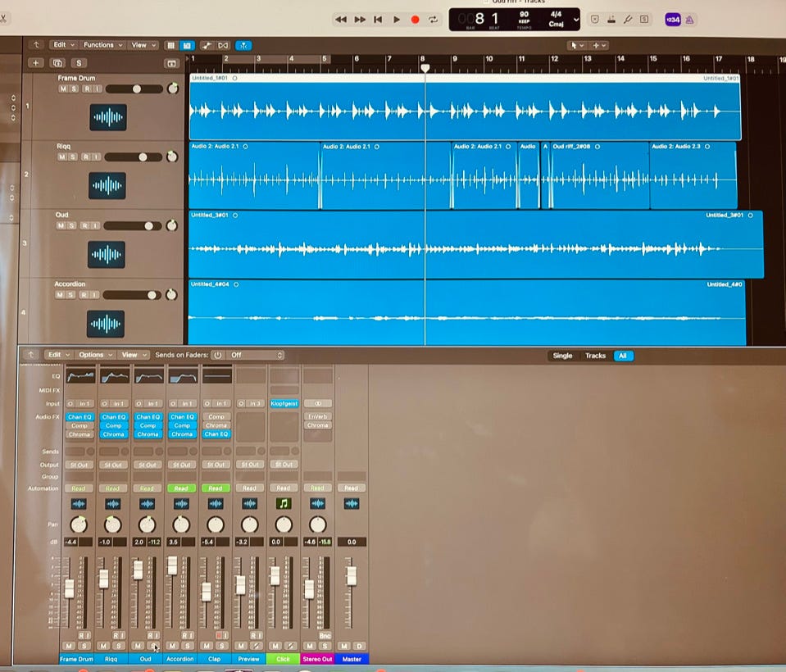Click the red Record button

pyautogui.click(x=415, y=20)
